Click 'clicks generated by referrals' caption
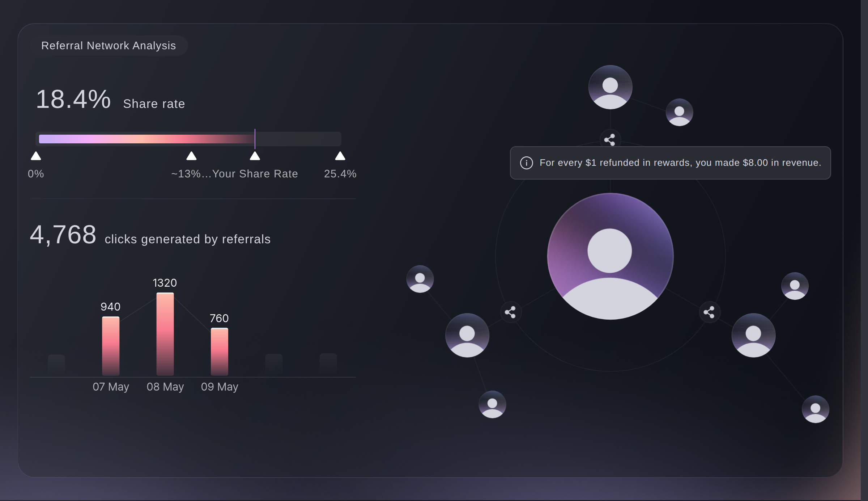Screen dimensions: 868x501 pos(188,239)
